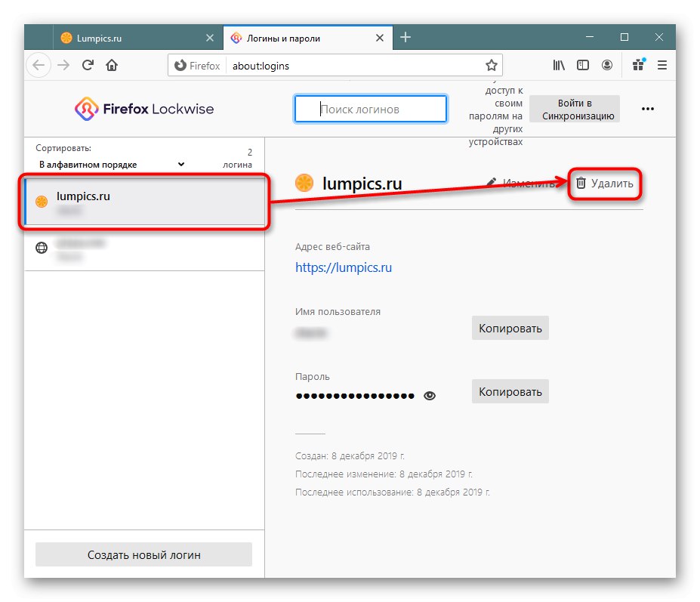Viewport: 700px width, 602px height.
Task: Close the Lumpics.ru tab
Action: pyautogui.click(x=209, y=38)
